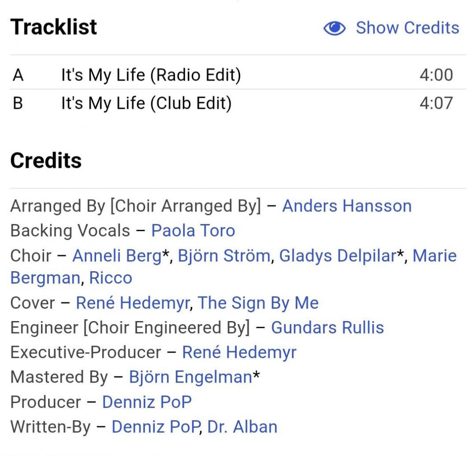Open Gladys Delpilar's profile link

point(337,256)
